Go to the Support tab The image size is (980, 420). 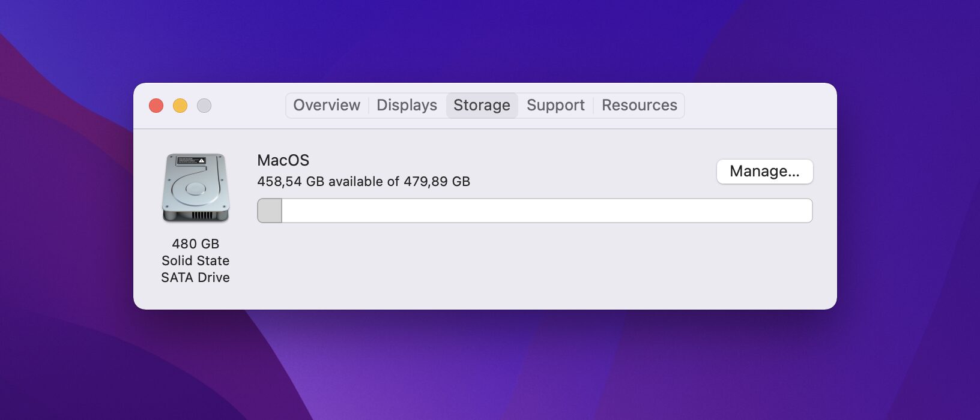pos(555,106)
